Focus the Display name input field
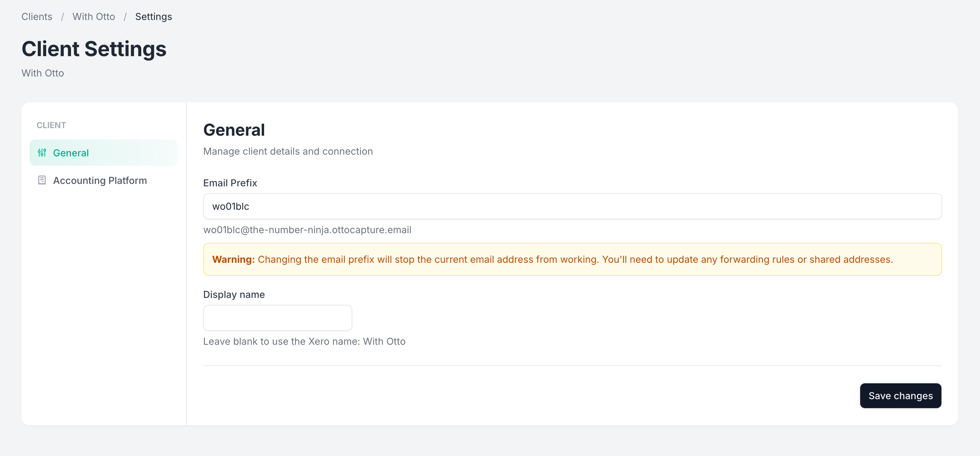 click(277, 318)
